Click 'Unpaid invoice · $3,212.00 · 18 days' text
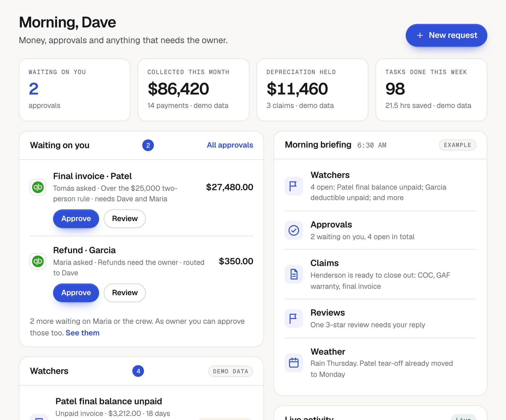The height and width of the screenshot is (420, 506). (113, 414)
